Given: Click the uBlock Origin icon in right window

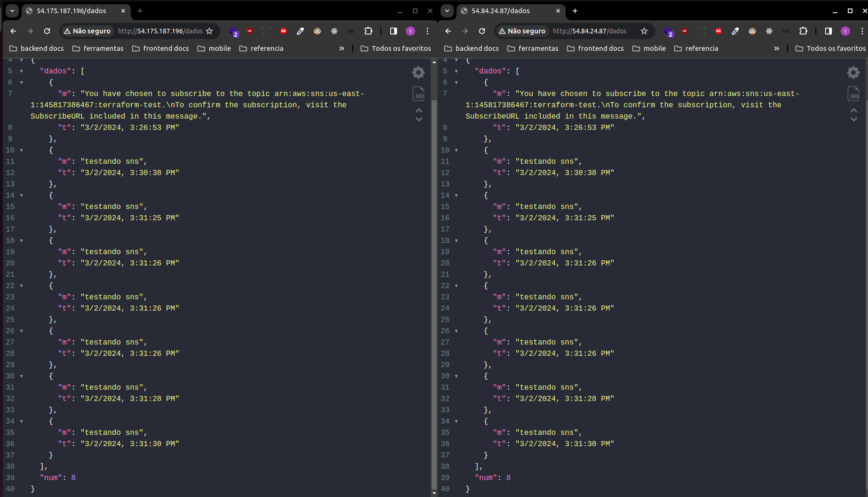Looking at the screenshot, I should [x=685, y=31].
